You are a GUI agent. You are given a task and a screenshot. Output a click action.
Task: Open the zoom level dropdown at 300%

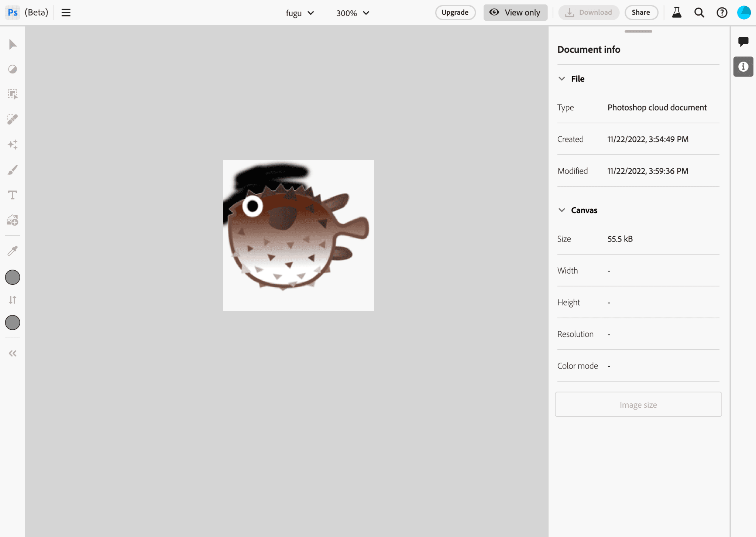[352, 13]
